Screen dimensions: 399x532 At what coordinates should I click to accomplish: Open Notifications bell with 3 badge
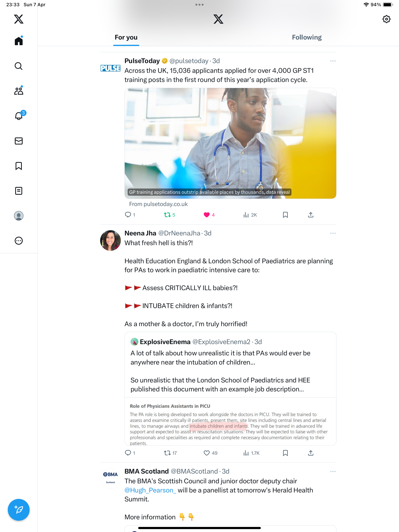point(19,116)
